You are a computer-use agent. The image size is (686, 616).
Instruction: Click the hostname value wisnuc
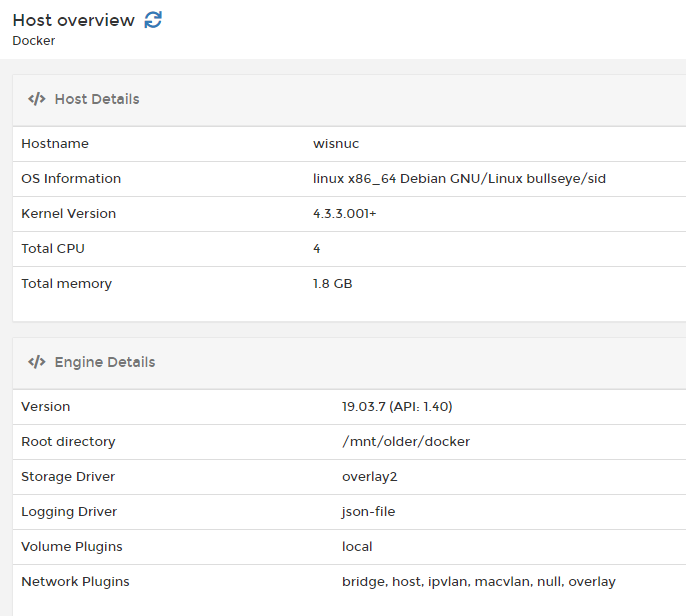click(x=336, y=144)
